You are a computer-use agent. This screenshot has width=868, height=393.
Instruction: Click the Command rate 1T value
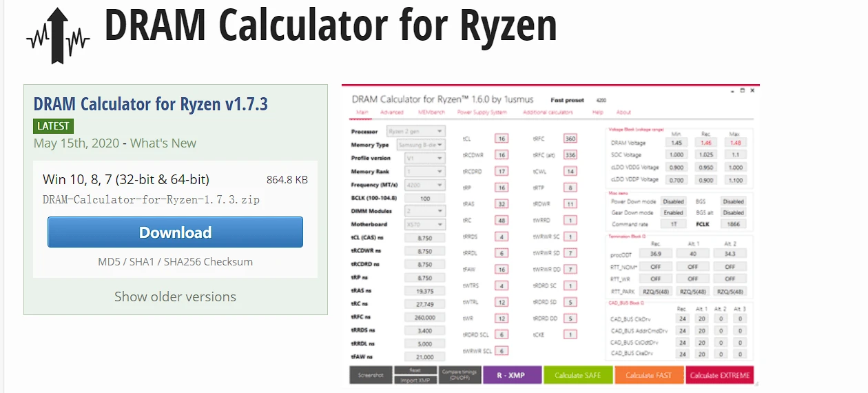pyautogui.click(x=673, y=224)
